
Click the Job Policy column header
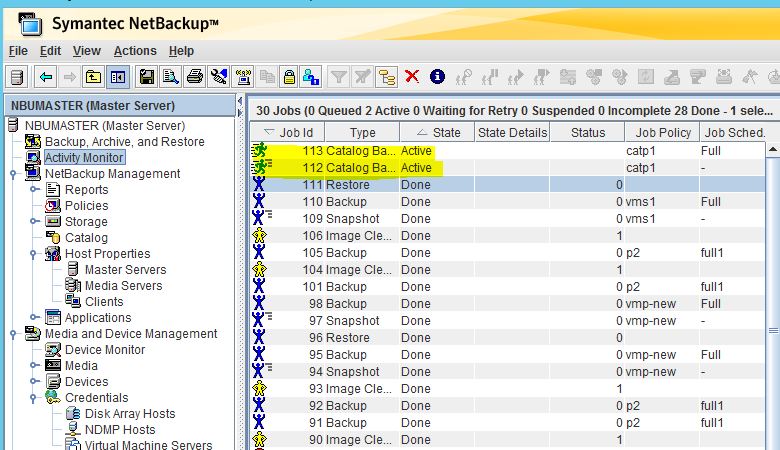coord(663,133)
